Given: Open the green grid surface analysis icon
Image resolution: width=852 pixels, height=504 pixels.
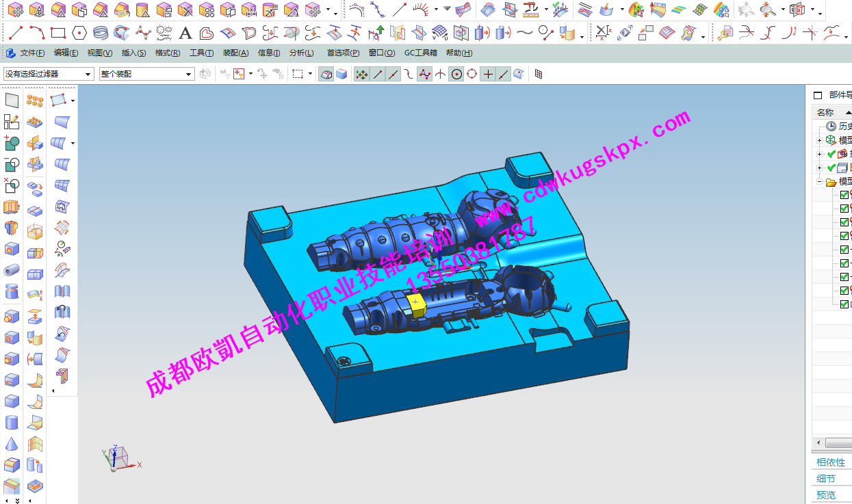Looking at the screenshot, I should [x=699, y=10].
